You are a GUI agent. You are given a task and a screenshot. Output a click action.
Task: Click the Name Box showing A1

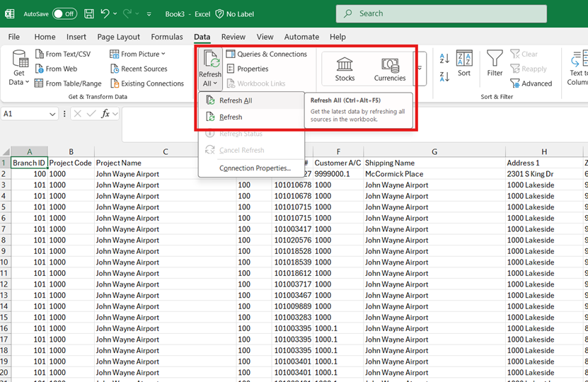click(x=24, y=114)
